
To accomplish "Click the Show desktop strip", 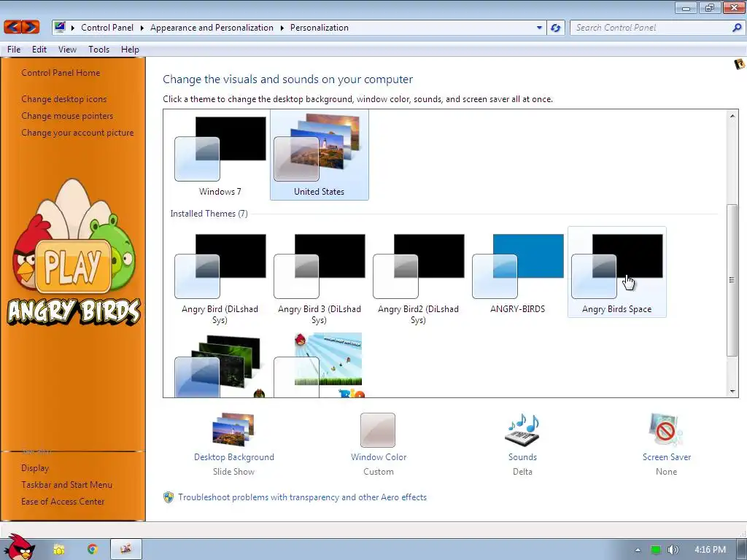I will tap(742, 550).
